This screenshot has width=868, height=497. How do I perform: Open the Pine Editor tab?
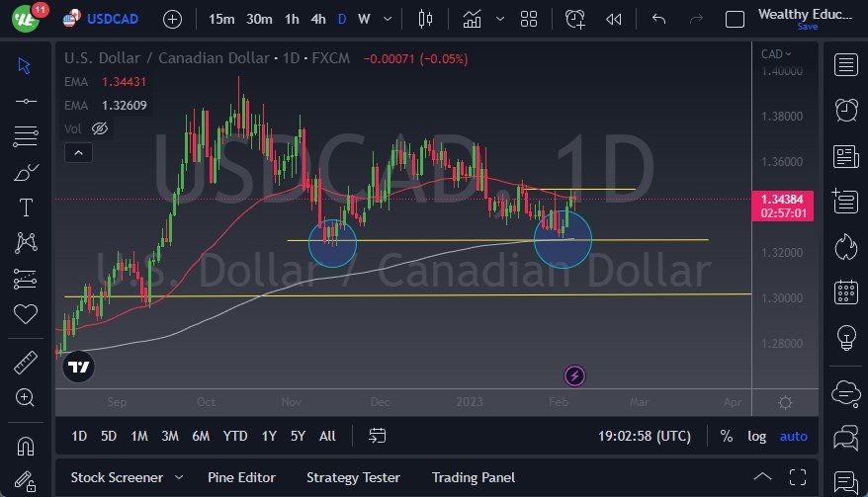point(241,477)
